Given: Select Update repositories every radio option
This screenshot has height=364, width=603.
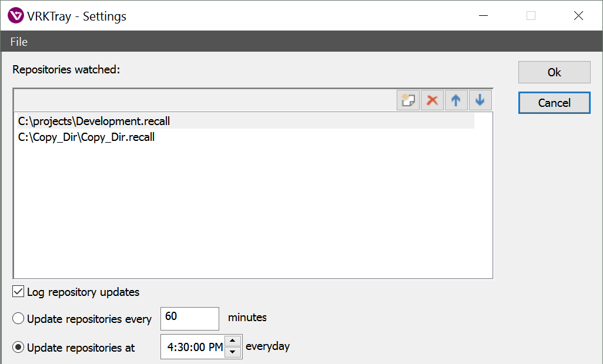Looking at the screenshot, I should click(x=18, y=319).
